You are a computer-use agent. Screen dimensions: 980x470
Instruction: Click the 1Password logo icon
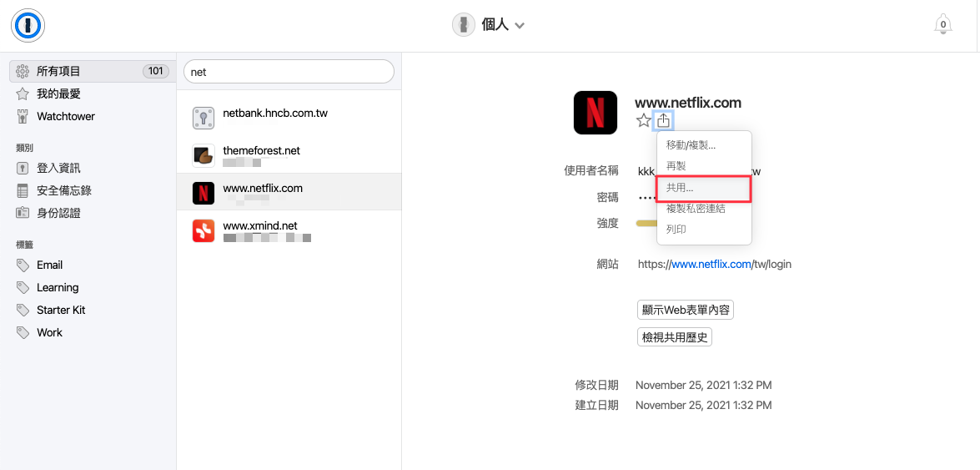tap(28, 26)
